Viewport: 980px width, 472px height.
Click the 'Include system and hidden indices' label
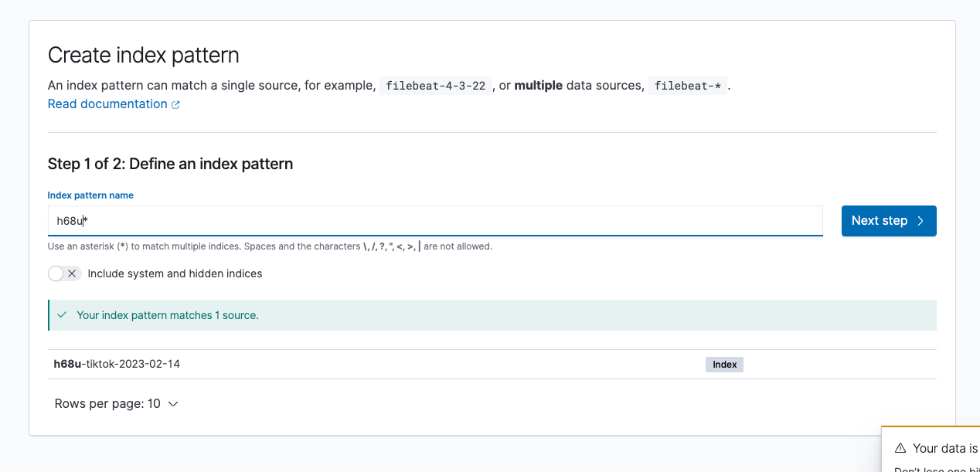click(x=175, y=273)
